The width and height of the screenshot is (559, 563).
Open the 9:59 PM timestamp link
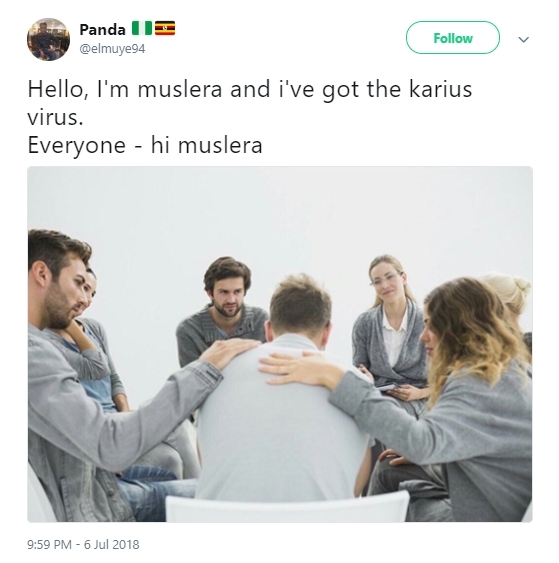coord(49,544)
